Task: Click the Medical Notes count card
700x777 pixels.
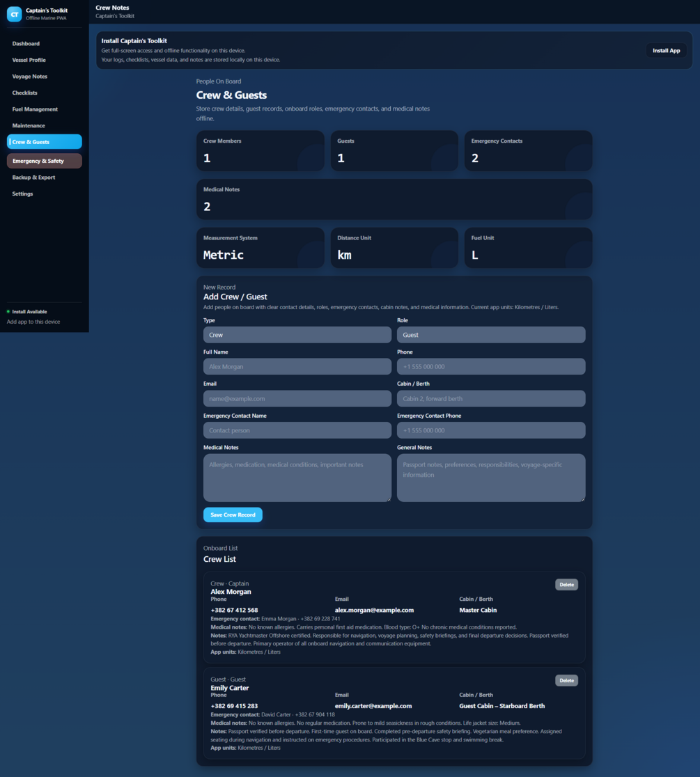Action: (x=394, y=199)
